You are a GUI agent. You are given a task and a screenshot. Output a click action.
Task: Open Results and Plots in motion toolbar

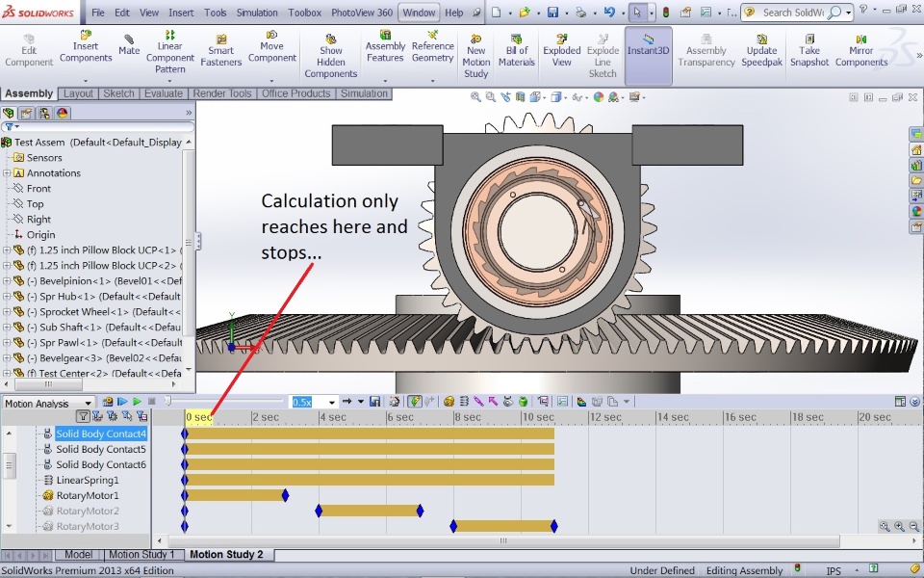click(x=543, y=402)
